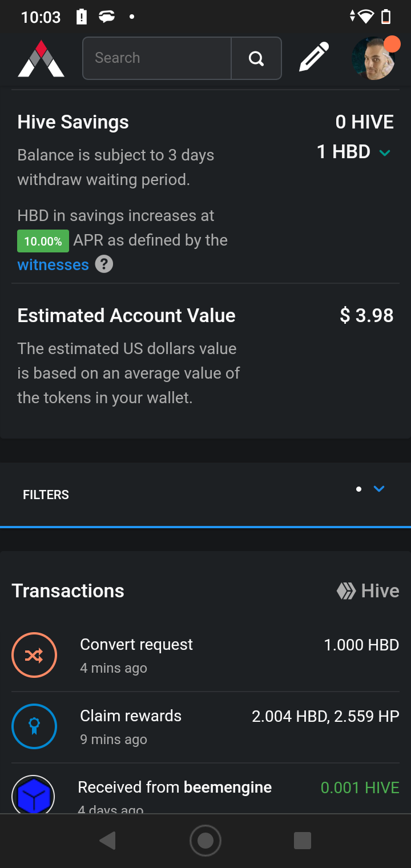Open the FILTERS section
411x868 pixels.
[46, 495]
